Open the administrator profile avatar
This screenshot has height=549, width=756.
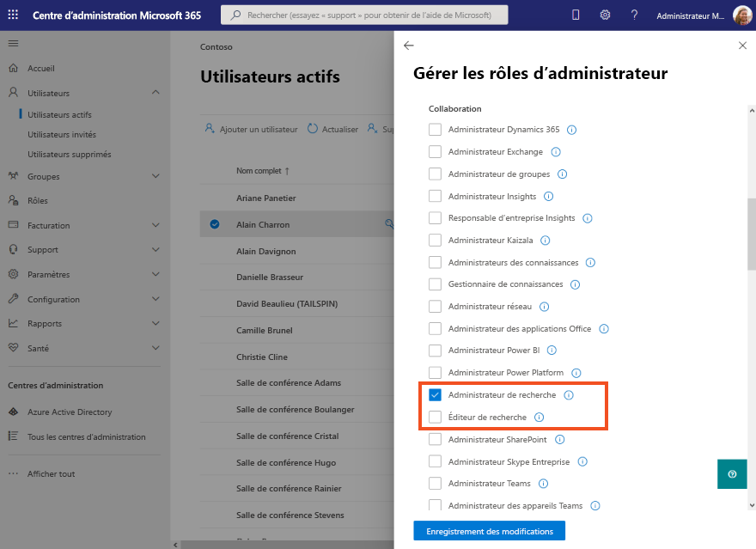[741, 15]
